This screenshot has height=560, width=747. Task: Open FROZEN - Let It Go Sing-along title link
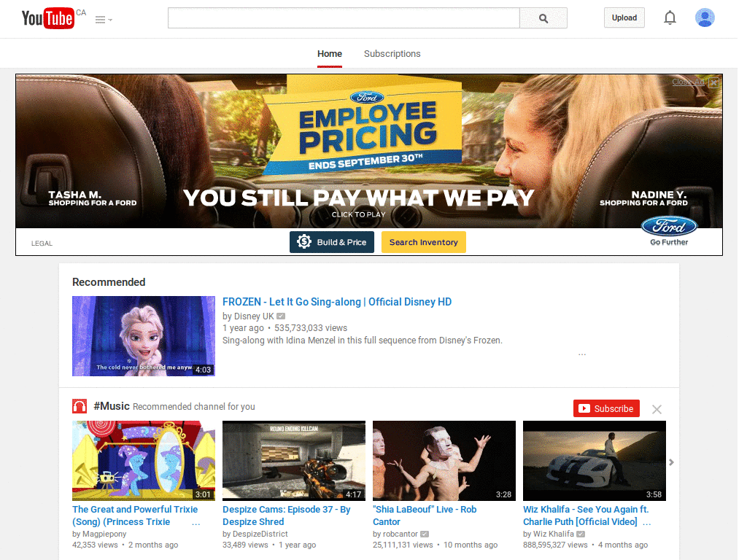tap(337, 302)
